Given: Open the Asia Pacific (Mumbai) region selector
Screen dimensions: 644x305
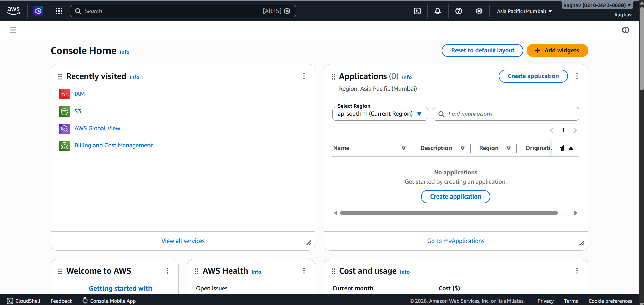Looking at the screenshot, I should [x=523, y=11].
